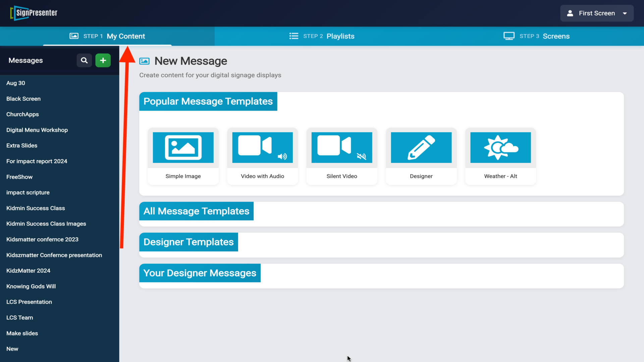The image size is (644, 362).
Task: Switch to the Step 2 Playlists tab
Action: click(x=322, y=36)
